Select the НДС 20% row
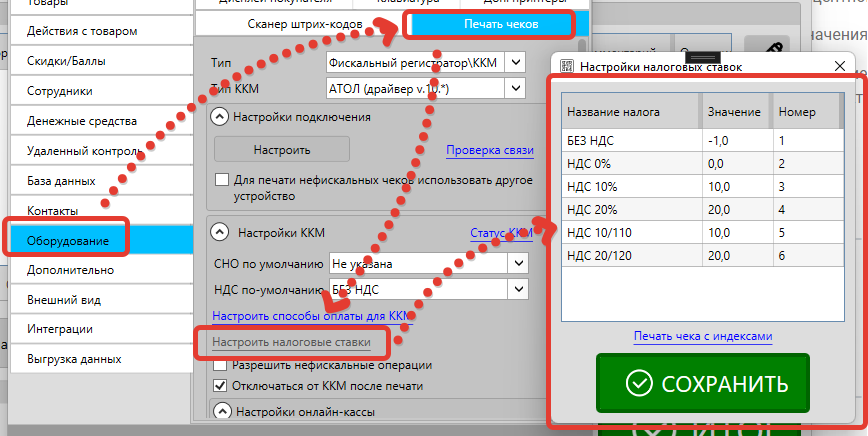This screenshot has height=436, width=868. 702,210
